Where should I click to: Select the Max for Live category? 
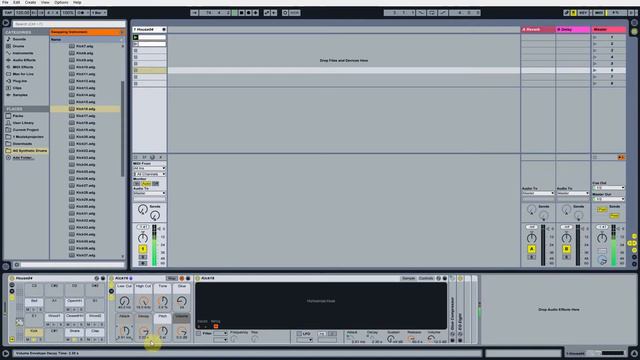click(23, 74)
